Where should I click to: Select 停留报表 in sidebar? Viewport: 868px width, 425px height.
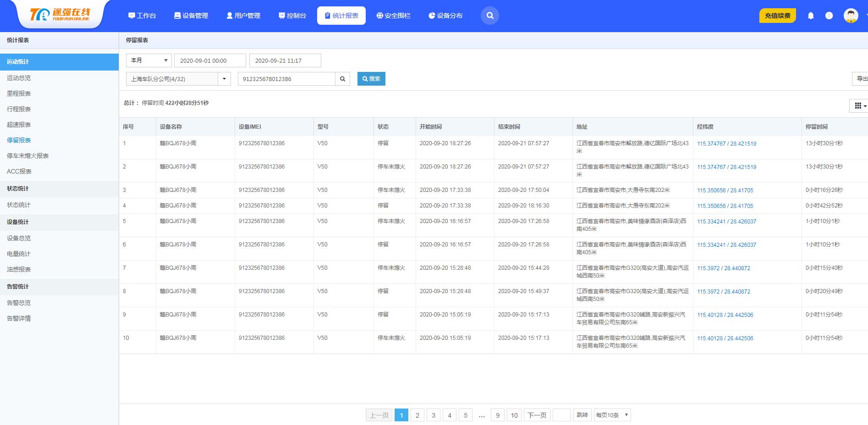coord(19,140)
